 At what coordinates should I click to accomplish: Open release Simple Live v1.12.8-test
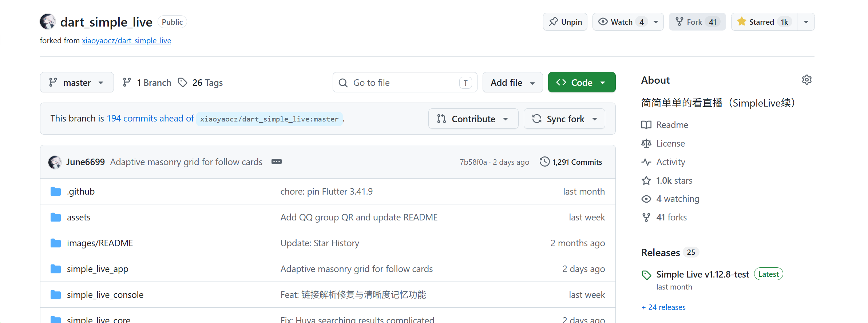(703, 274)
